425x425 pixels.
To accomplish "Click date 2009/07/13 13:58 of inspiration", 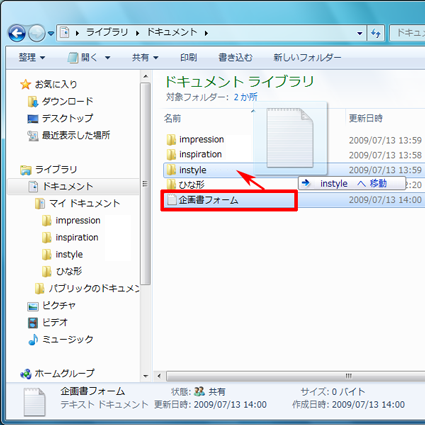I will coord(385,155).
